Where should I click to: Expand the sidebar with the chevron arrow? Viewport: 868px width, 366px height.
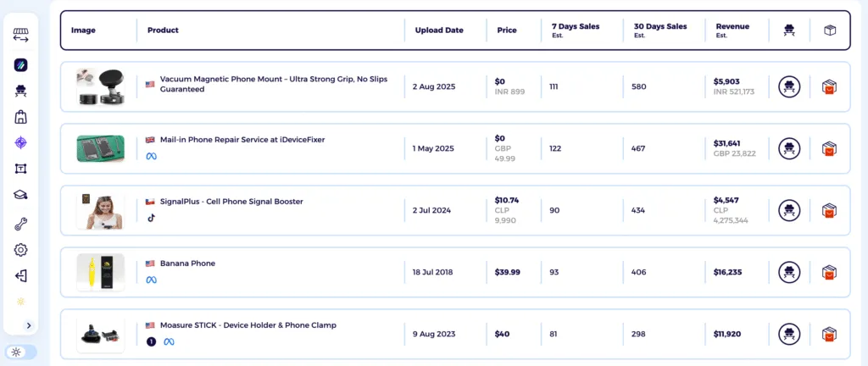click(28, 324)
